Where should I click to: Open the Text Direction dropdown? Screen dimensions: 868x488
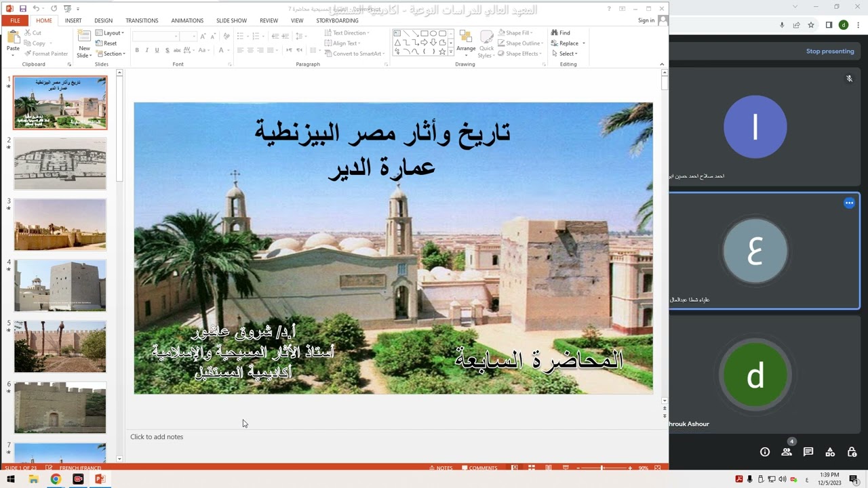click(347, 33)
